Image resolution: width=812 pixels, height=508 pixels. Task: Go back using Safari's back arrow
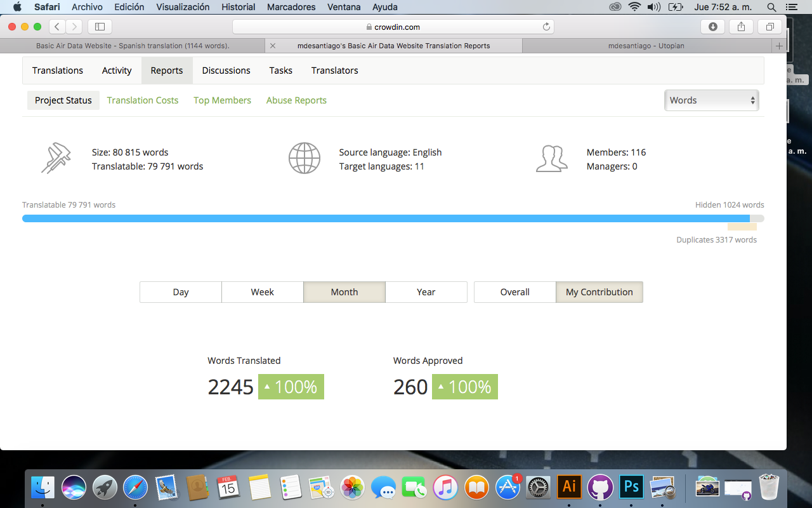click(58, 27)
